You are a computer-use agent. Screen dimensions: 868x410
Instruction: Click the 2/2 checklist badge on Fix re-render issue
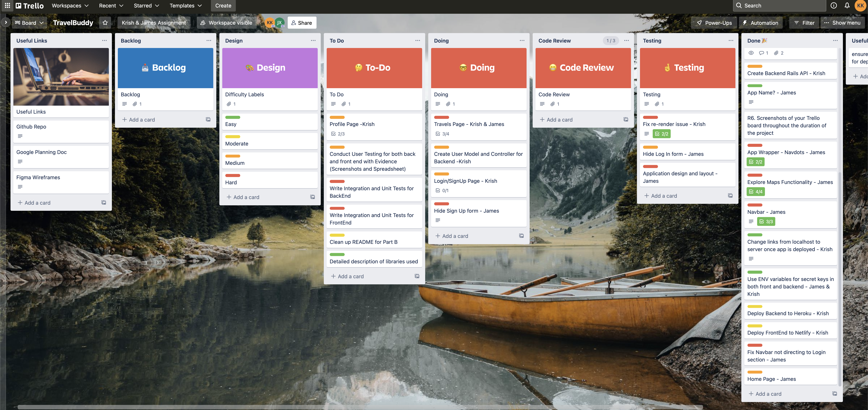click(x=662, y=134)
